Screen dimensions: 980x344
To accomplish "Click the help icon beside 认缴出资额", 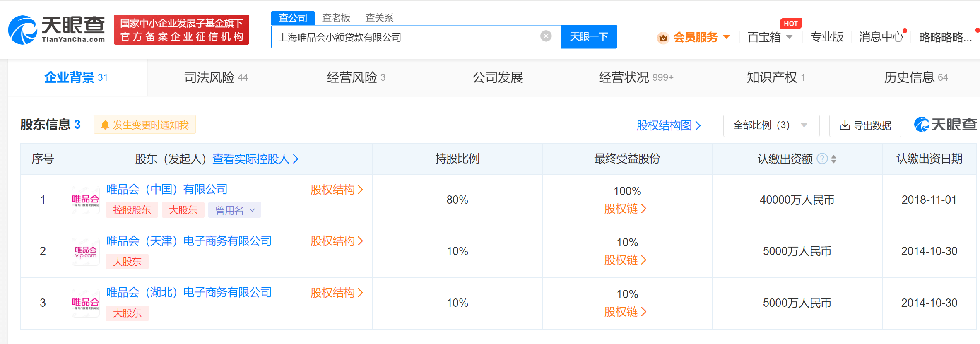I will point(822,159).
